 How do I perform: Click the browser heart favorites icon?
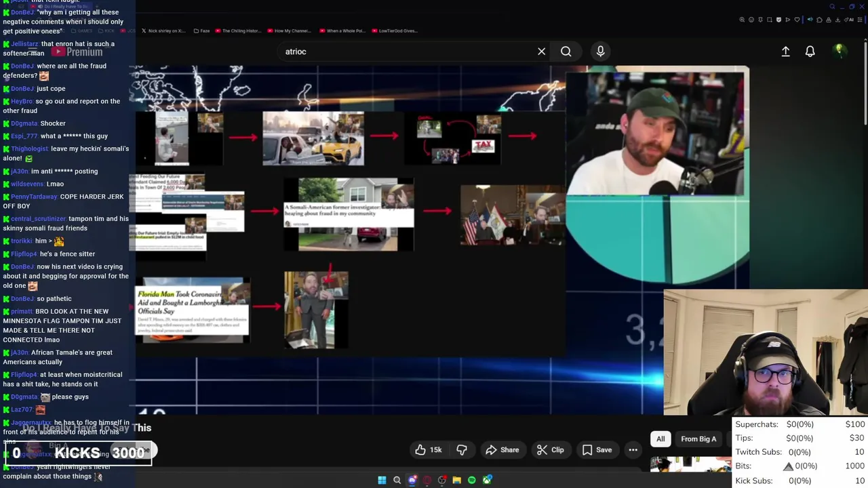click(x=797, y=20)
